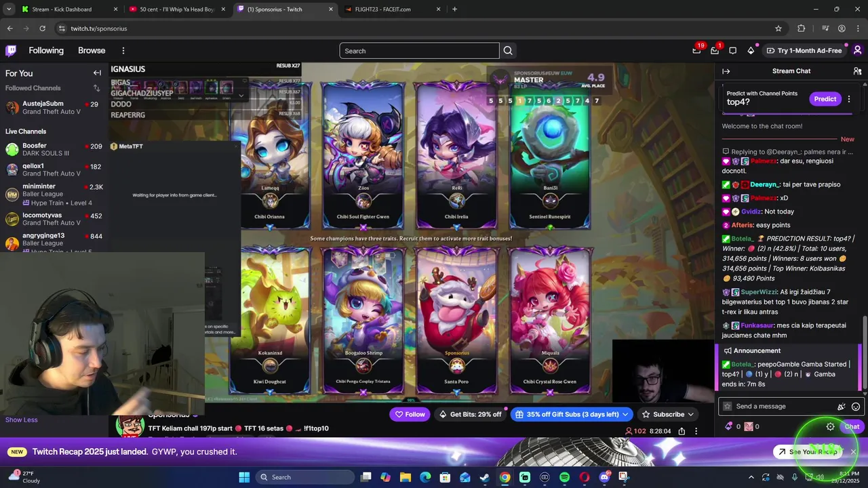
Task: Collapse the For You sidebar
Action: coord(97,73)
